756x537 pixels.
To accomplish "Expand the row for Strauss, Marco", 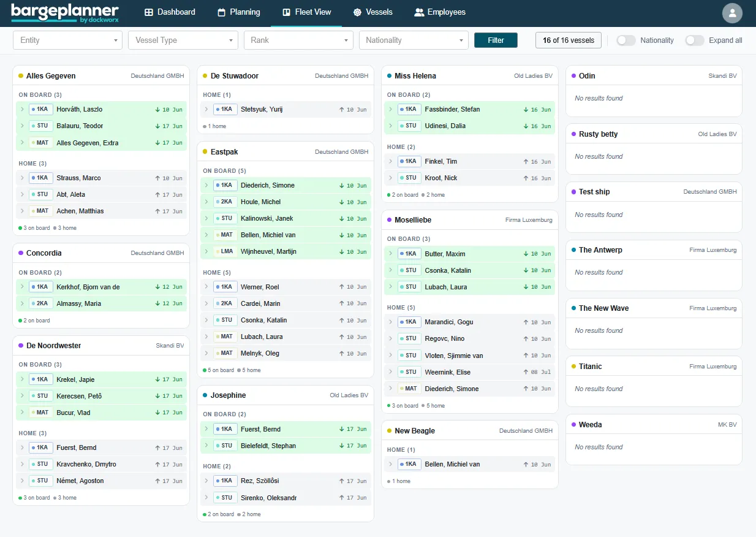I will [x=23, y=178].
